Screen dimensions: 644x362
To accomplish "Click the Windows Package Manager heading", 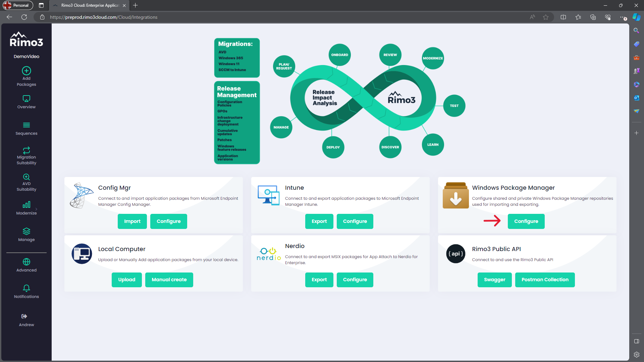I will pyautogui.click(x=513, y=188).
